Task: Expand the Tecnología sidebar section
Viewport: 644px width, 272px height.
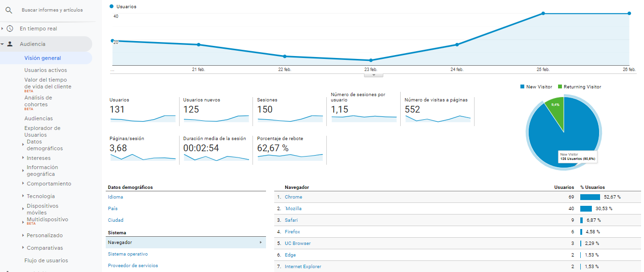Action: (x=23, y=196)
